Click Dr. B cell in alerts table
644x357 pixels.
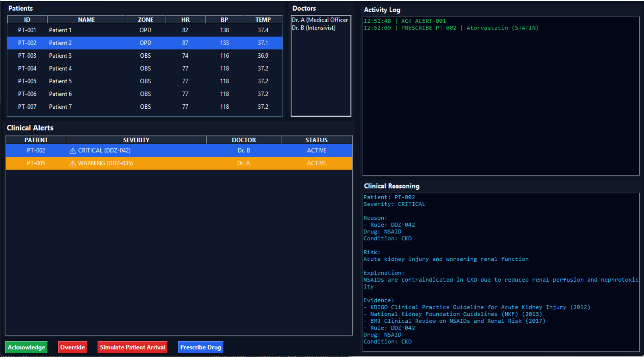tap(244, 150)
